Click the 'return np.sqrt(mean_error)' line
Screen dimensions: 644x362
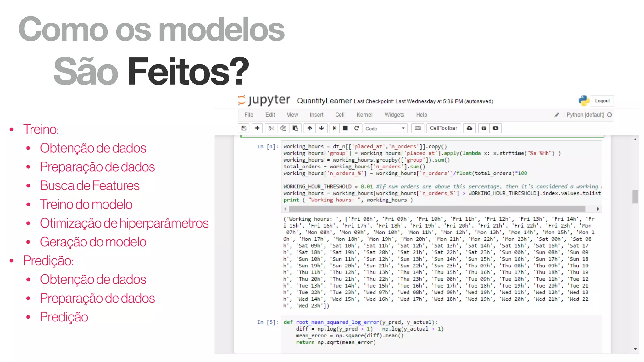(x=336, y=343)
